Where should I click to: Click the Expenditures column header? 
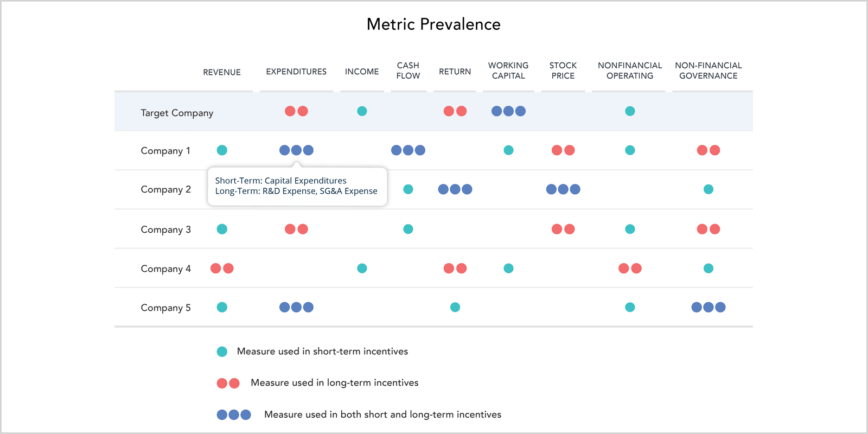pyautogui.click(x=296, y=72)
